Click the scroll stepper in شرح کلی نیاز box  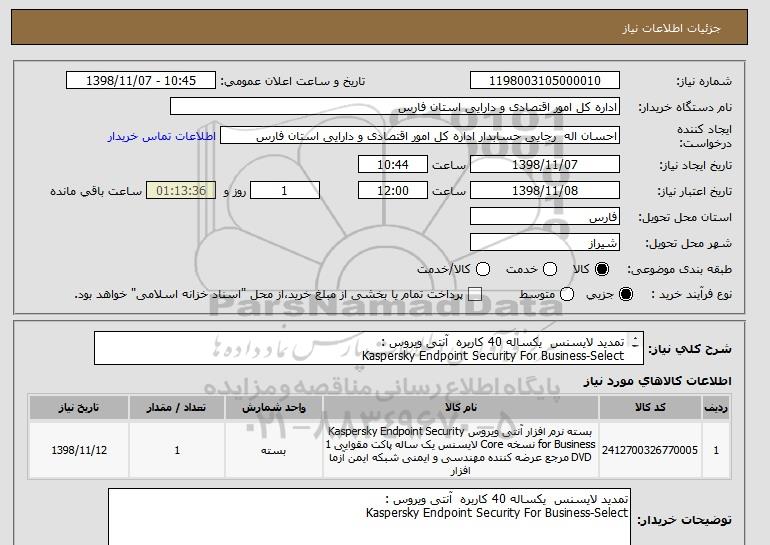(x=635, y=342)
